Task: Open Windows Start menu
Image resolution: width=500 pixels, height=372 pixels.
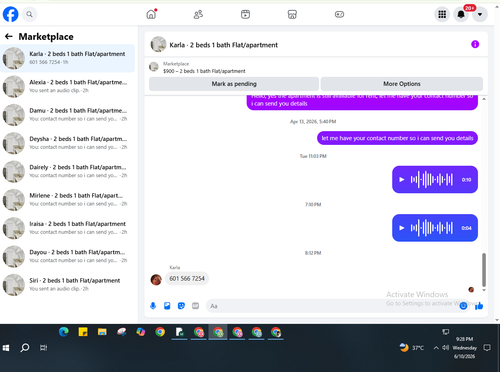Action: pyautogui.click(x=6, y=348)
